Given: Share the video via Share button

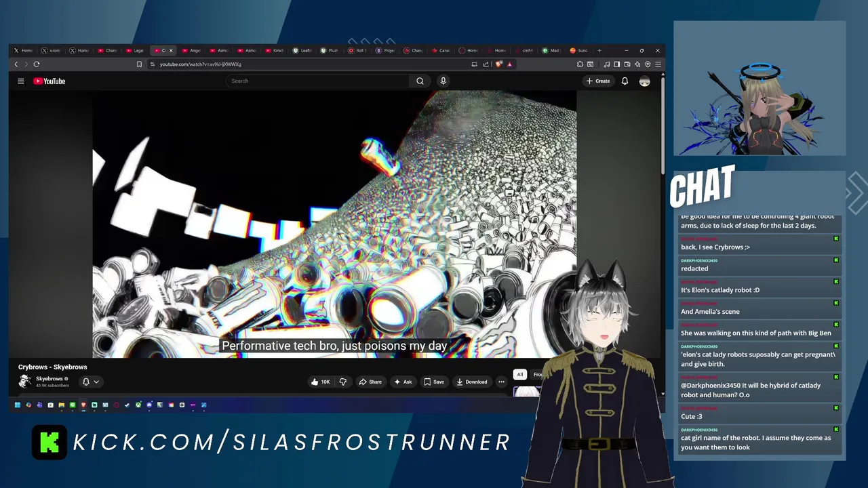Looking at the screenshot, I should click(370, 382).
